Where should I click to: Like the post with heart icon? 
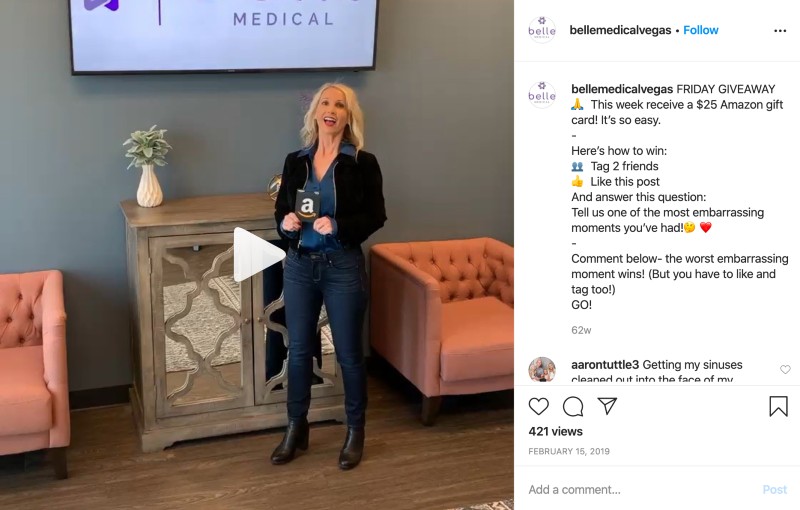coord(538,406)
